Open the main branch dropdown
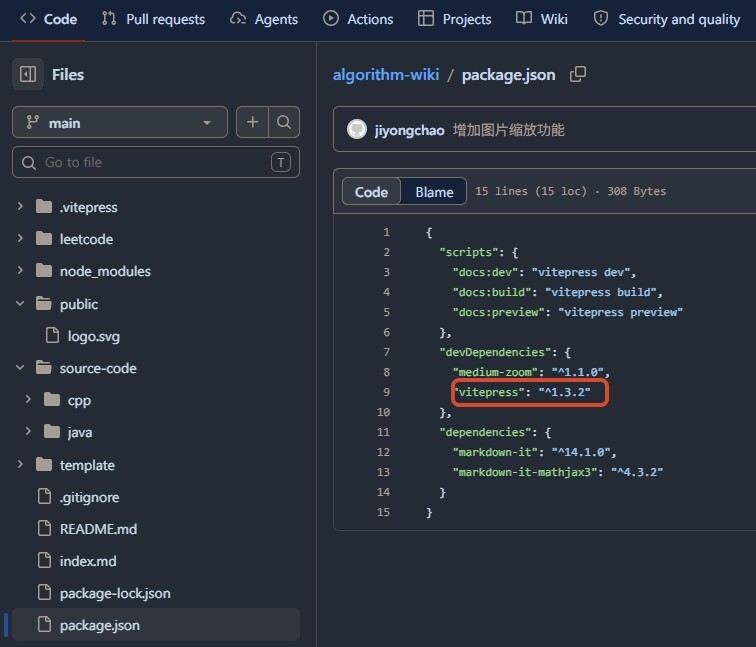The height and width of the screenshot is (647, 756). (x=120, y=122)
